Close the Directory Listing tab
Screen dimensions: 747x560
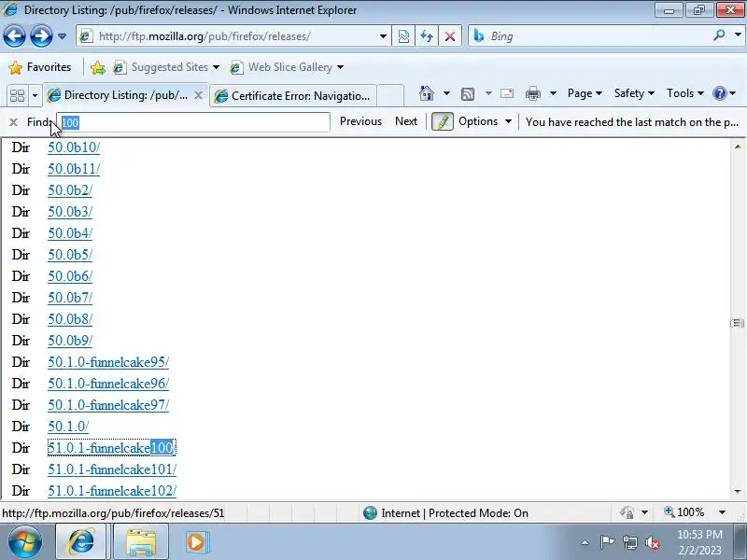click(199, 95)
